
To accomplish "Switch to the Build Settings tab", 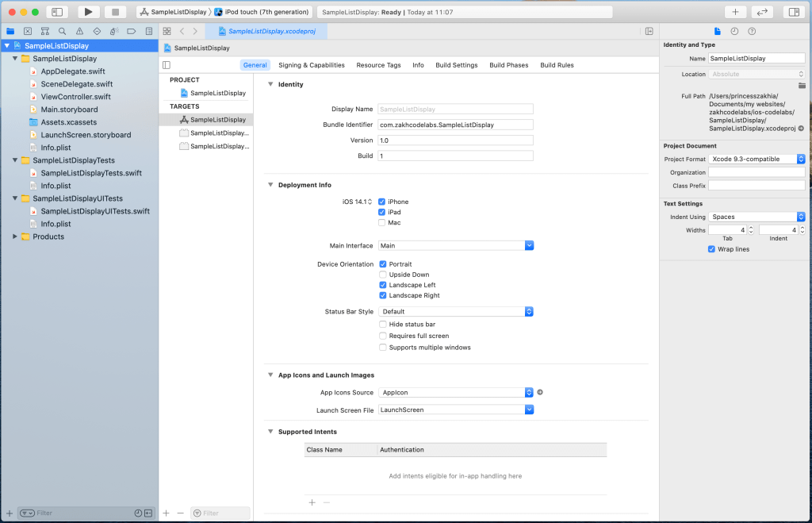I will point(456,65).
